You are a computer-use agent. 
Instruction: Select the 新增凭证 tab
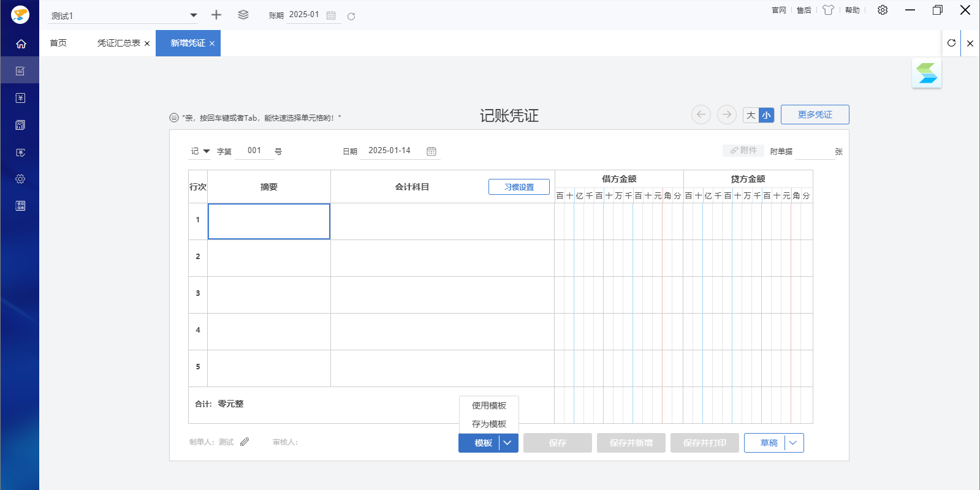pos(188,43)
